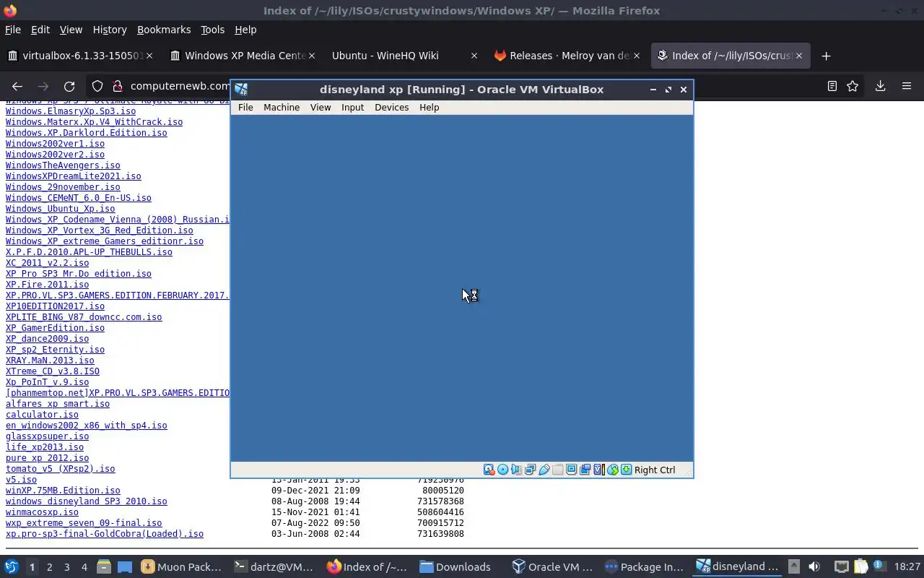Open Firefox tracking protection shield
The height and width of the screenshot is (578, 924).
pyautogui.click(x=97, y=86)
